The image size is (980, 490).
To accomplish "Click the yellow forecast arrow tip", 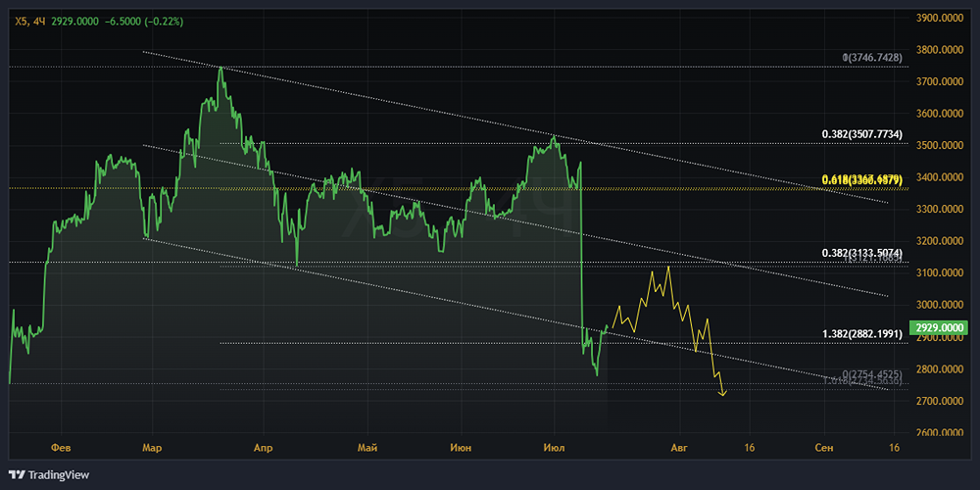I will (723, 395).
